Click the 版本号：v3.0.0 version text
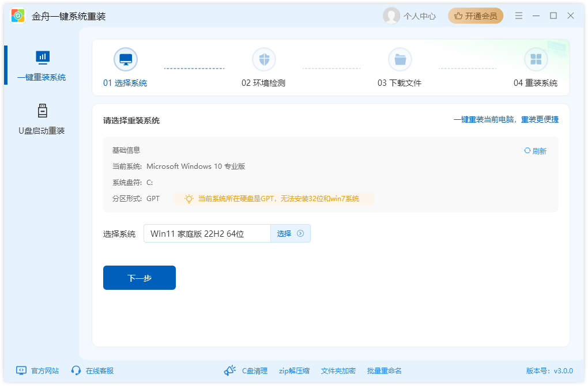The width and height of the screenshot is (588, 386). [549, 371]
